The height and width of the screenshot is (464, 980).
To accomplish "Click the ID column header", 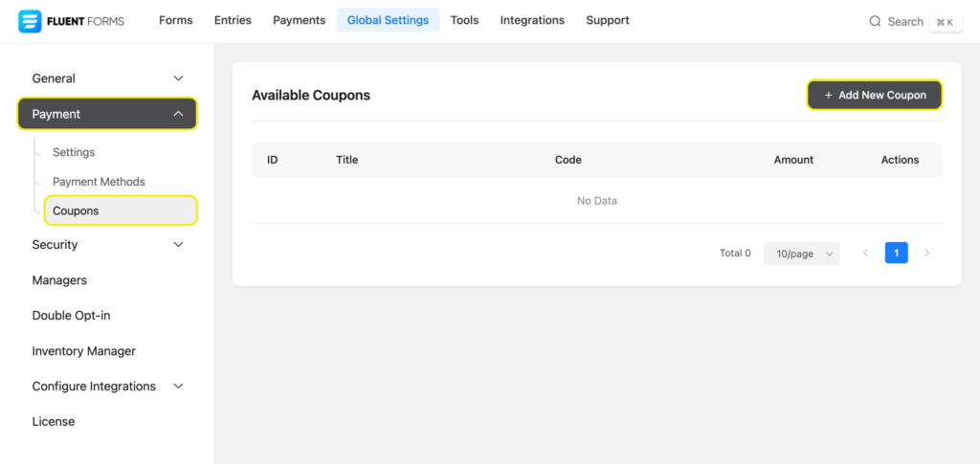I will click(x=273, y=160).
